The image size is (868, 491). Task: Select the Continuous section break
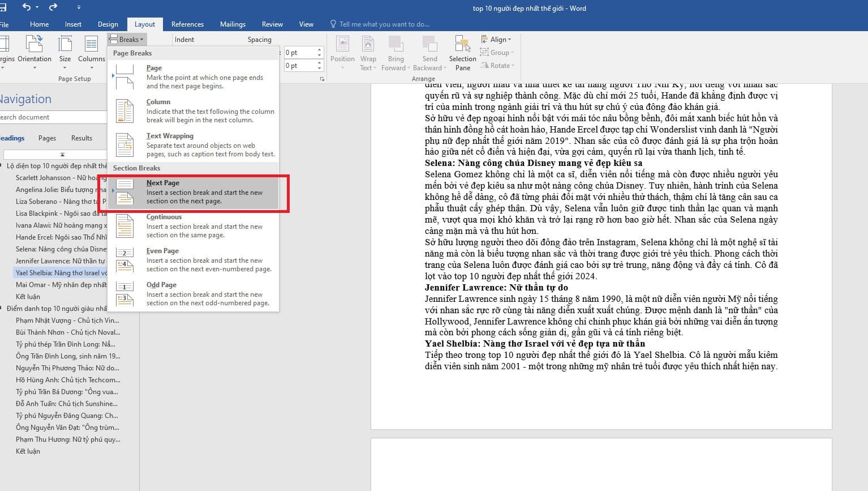pos(194,225)
